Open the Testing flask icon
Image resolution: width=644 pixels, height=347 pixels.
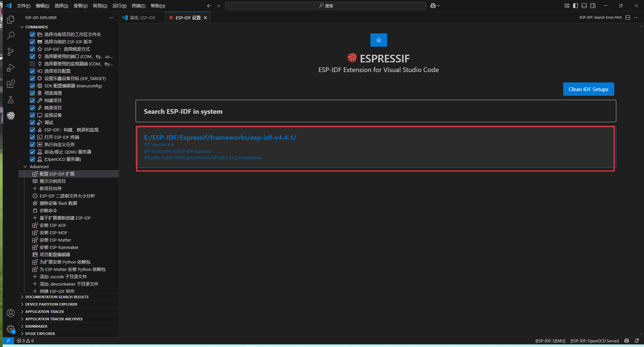[x=11, y=100]
